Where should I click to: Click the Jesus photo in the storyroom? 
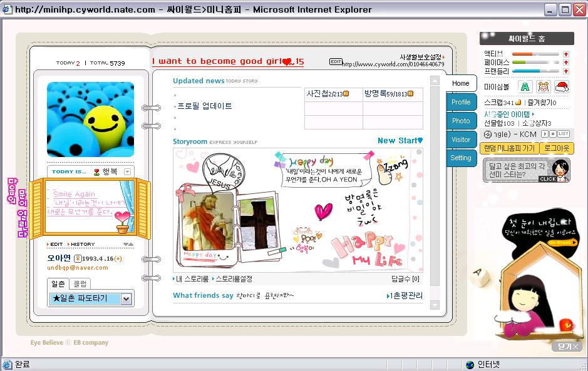[x=208, y=221]
